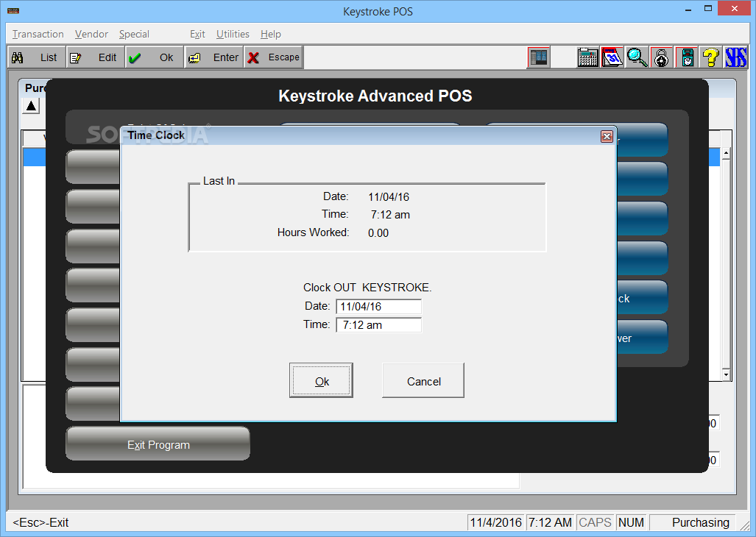Click the CAPS indicator in status bar
The width and height of the screenshot is (756, 537).
pos(595,522)
